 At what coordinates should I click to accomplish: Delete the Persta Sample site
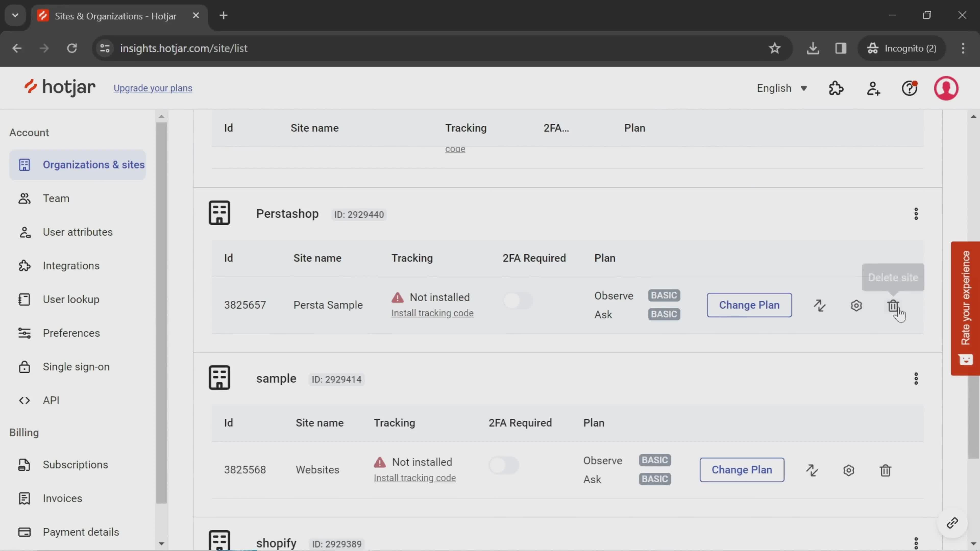[893, 305]
